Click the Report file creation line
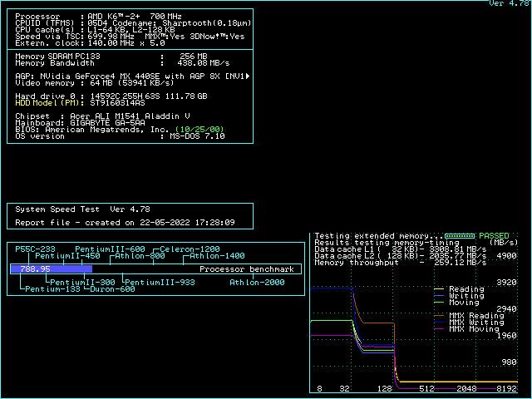The width and height of the screenshot is (532, 399). point(125,223)
